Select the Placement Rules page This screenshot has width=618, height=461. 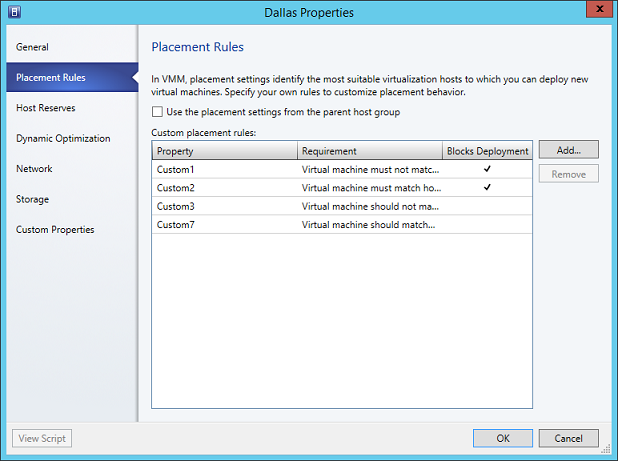tap(51, 77)
